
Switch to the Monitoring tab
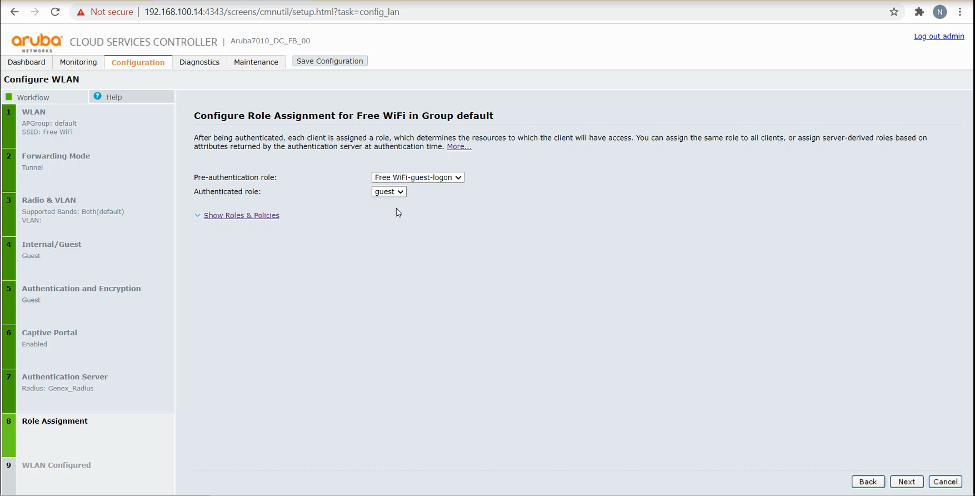[x=78, y=62]
